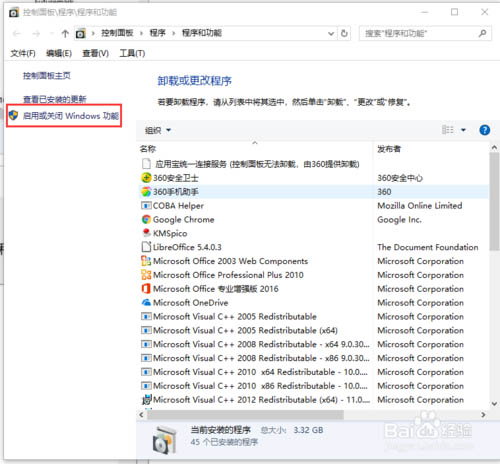Click the up-arrow navigation icon
The image size is (500, 464).
[65, 33]
